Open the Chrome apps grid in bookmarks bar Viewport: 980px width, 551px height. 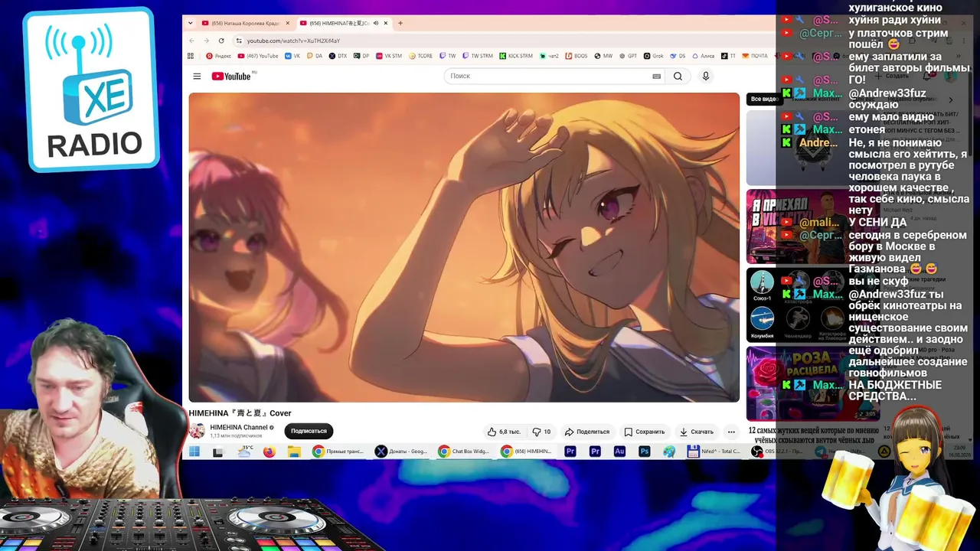click(191, 56)
